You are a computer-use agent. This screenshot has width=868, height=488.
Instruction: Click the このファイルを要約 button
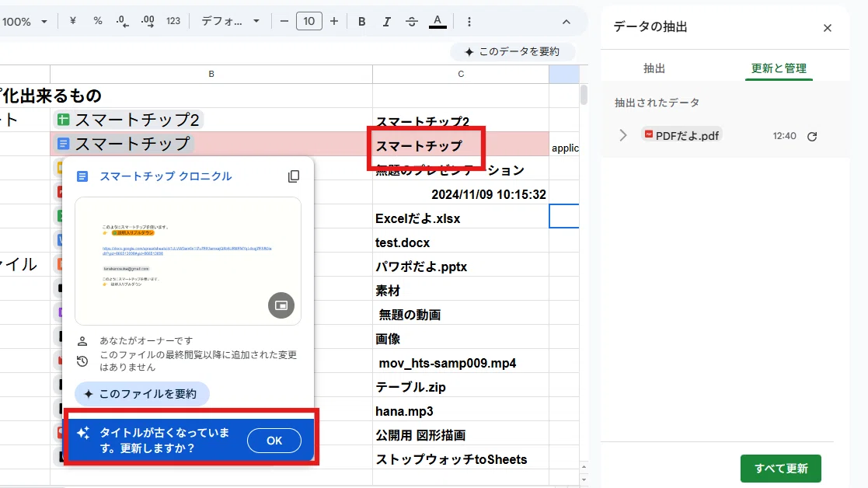coord(142,393)
